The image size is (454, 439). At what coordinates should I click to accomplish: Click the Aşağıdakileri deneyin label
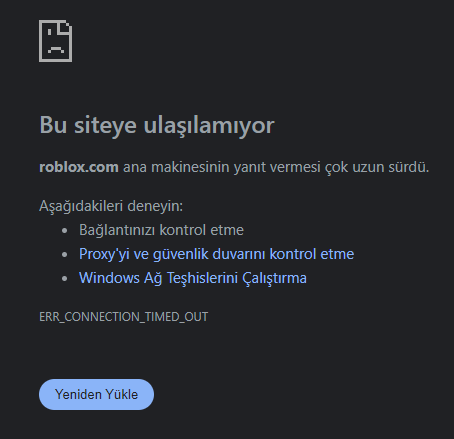pyautogui.click(x=111, y=206)
